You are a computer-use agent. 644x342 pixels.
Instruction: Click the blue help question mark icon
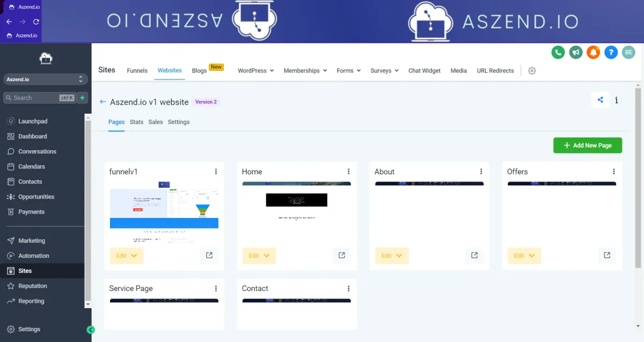coord(611,52)
